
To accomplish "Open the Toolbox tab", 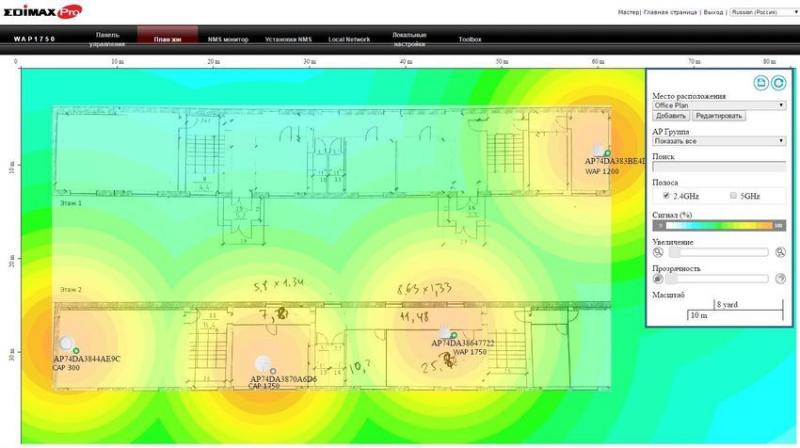I will point(469,39).
